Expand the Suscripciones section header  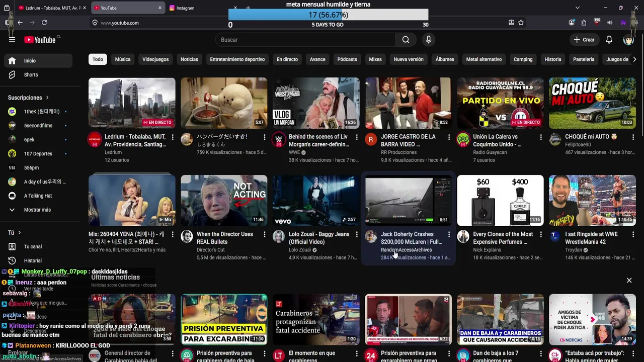tap(28, 98)
